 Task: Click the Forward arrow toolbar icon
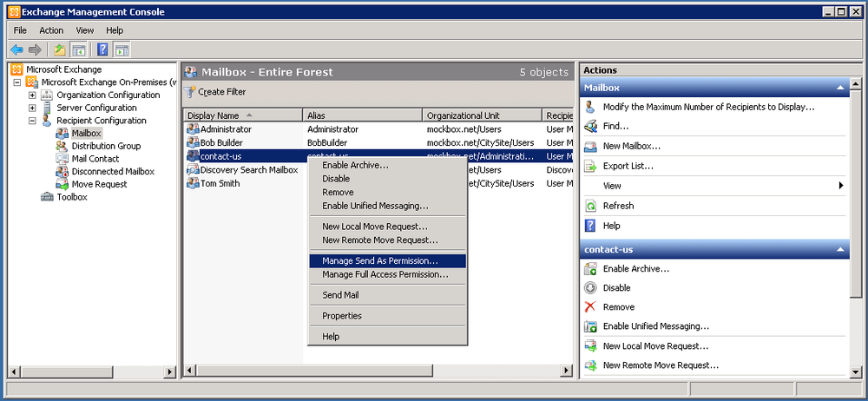(35, 49)
